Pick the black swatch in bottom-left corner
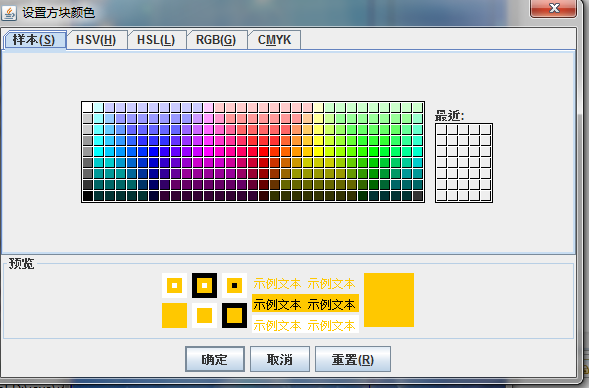589x388 pixels. [88, 196]
